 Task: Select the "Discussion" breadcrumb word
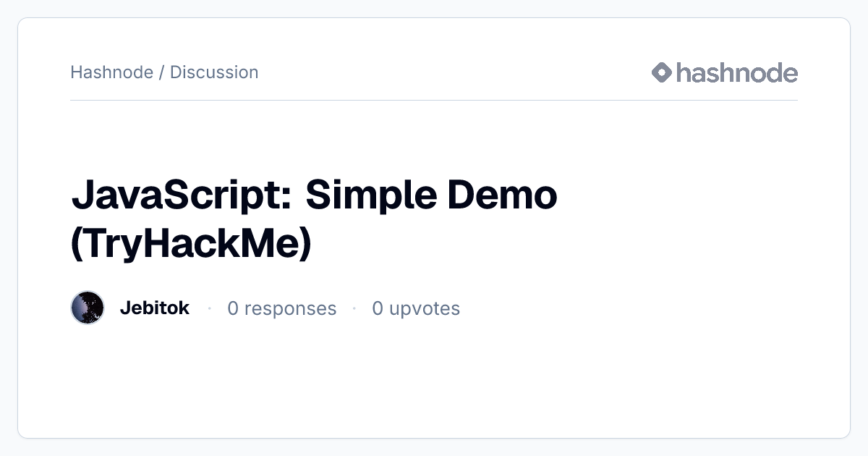[x=214, y=72]
